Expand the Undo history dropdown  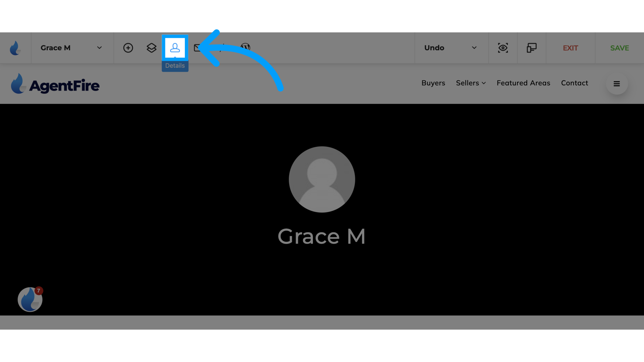tap(473, 47)
